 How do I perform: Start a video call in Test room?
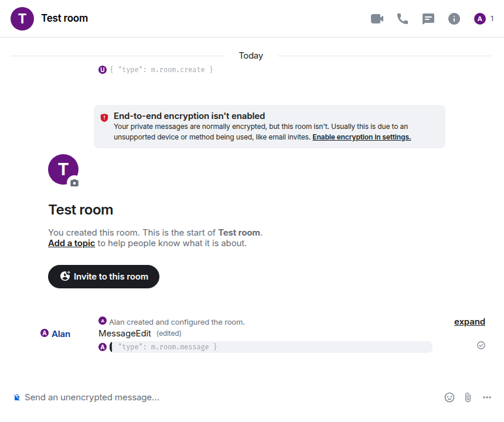click(x=377, y=19)
